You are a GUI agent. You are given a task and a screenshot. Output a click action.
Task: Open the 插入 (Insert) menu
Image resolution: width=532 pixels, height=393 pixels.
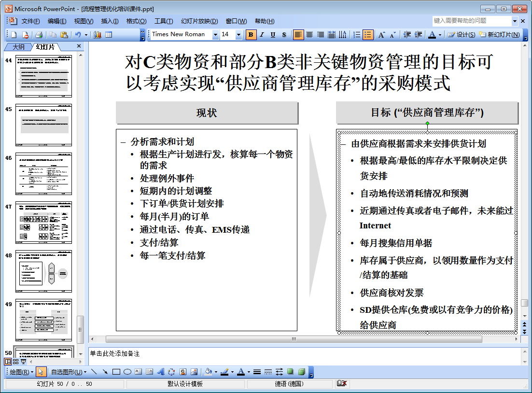point(110,21)
